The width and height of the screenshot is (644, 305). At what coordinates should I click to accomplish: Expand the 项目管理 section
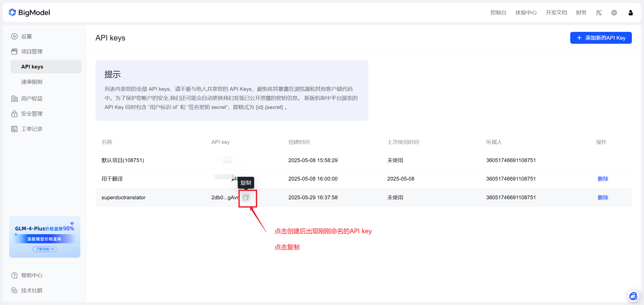(32, 52)
